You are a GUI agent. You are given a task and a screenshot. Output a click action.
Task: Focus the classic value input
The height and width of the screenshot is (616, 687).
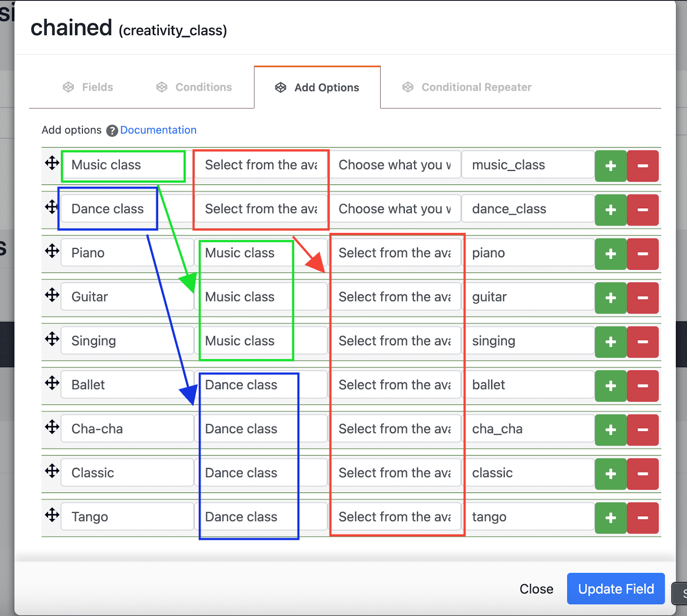click(x=528, y=473)
